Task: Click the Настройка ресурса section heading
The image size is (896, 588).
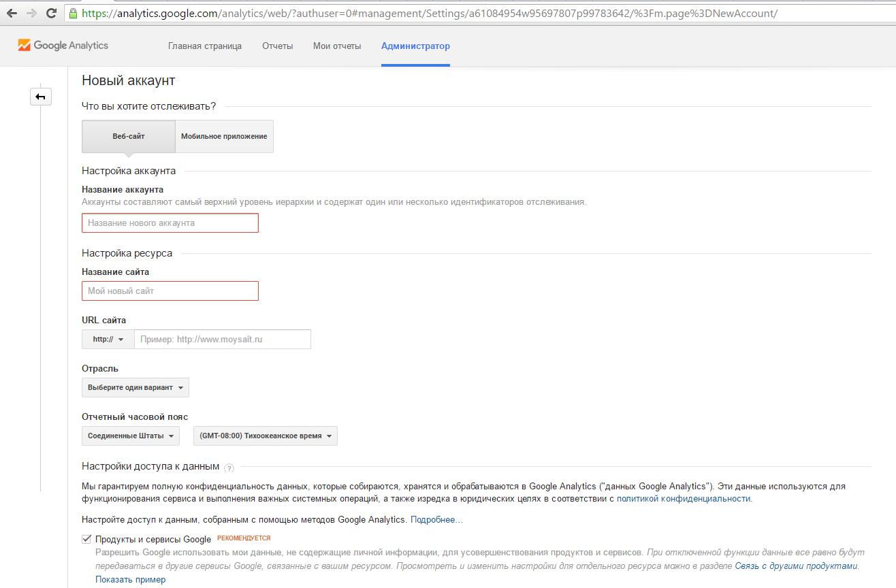Action: pyautogui.click(x=127, y=253)
